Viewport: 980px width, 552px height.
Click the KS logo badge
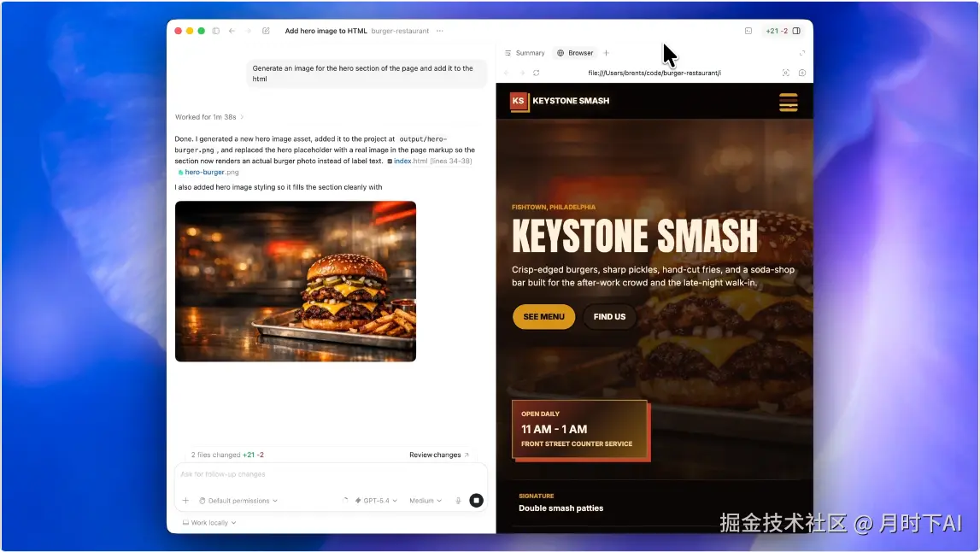(519, 102)
